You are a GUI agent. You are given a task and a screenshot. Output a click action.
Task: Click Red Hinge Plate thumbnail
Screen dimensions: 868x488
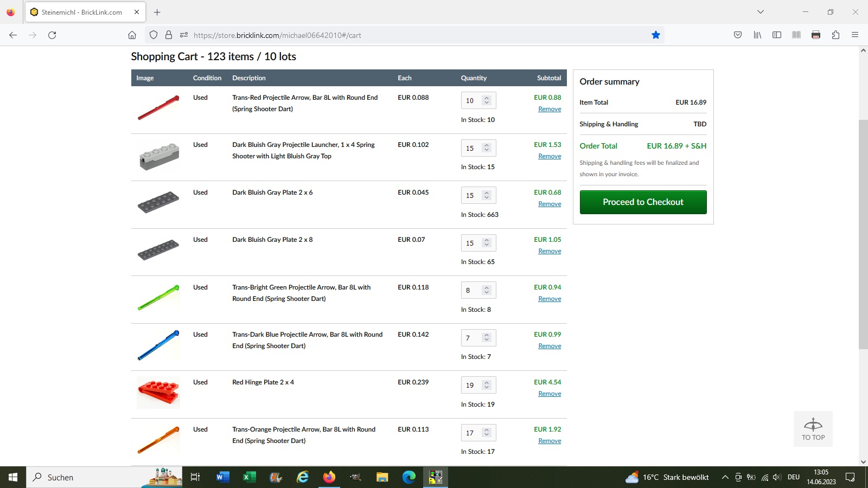[x=158, y=393]
